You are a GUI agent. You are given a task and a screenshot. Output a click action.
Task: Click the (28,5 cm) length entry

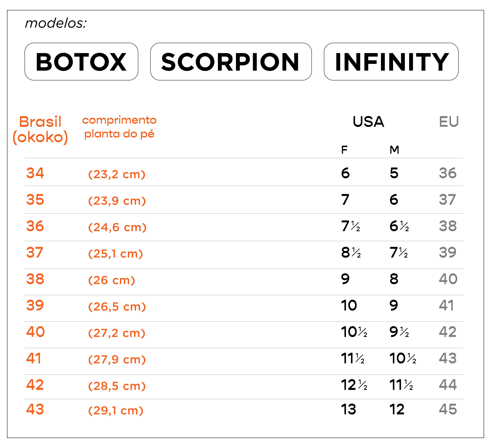[117, 386]
